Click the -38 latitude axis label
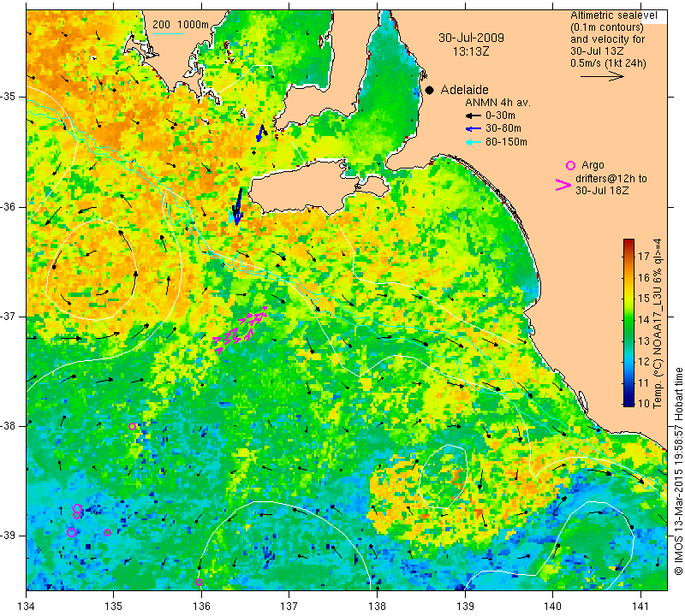This screenshot has width=685, height=616. pos(9,426)
